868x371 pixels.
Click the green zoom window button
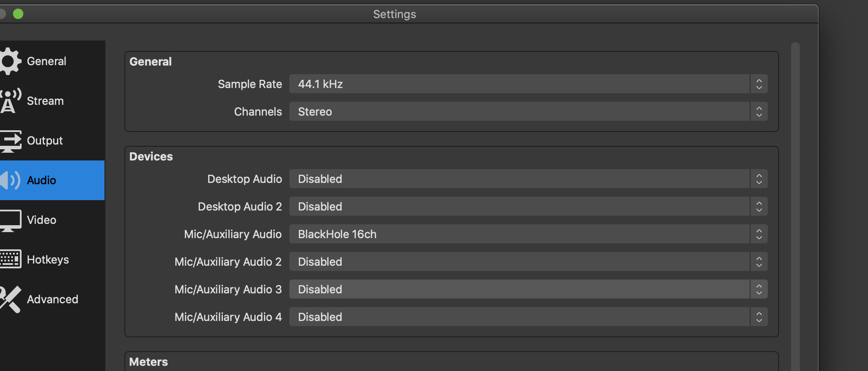pyautogui.click(x=18, y=14)
